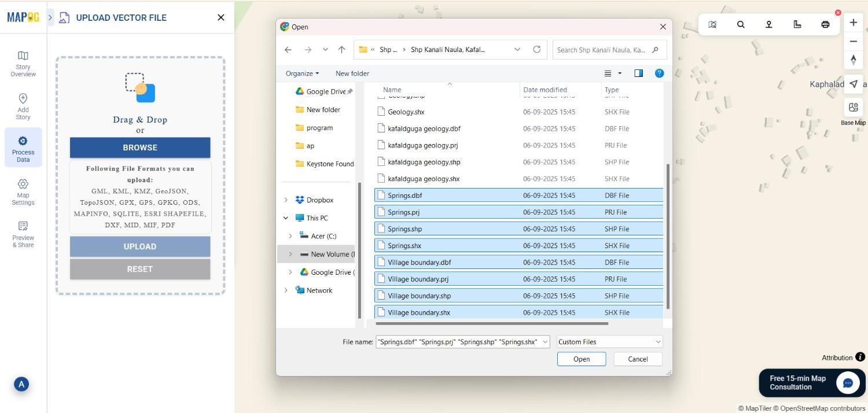868x413 pixels.
Task: Click New folder in the dialog toolbar
Action: coord(352,73)
